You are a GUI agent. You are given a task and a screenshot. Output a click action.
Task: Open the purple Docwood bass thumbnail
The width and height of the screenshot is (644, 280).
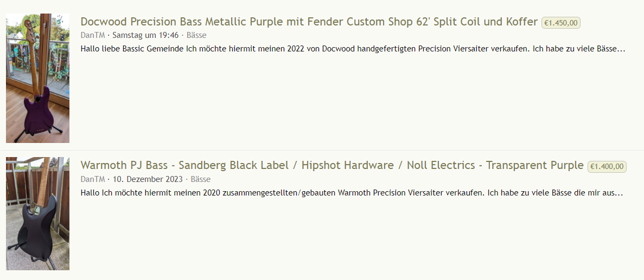coord(37,78)
